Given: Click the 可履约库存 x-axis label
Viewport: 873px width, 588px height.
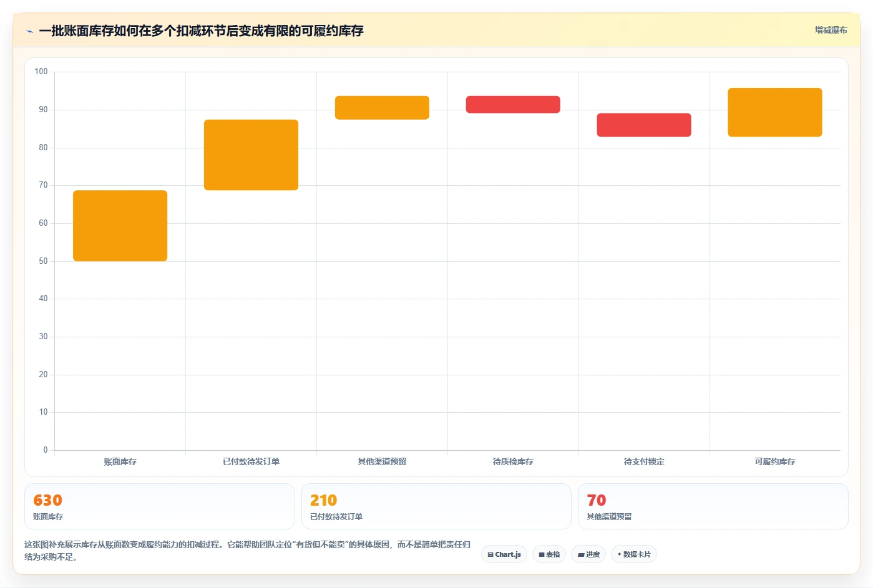Looking at the screenshot, I should point(775,461).
